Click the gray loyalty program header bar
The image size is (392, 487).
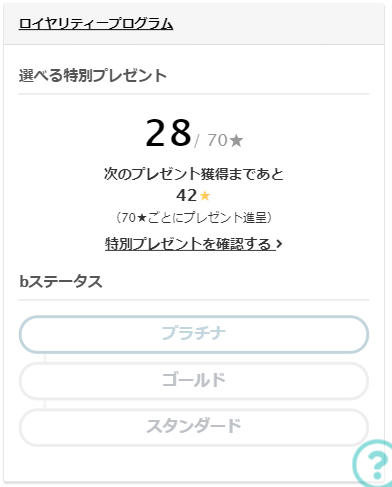pos(194,24)
